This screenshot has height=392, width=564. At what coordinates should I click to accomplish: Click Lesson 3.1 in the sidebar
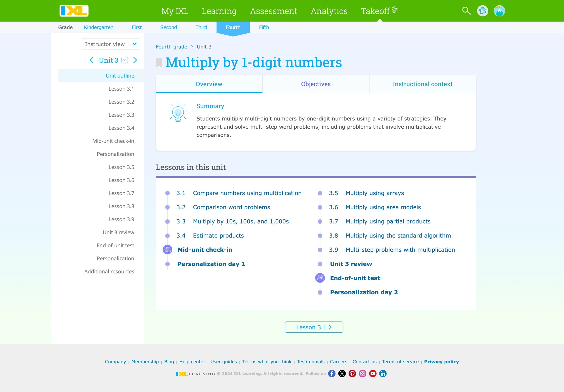pos(121,89)
